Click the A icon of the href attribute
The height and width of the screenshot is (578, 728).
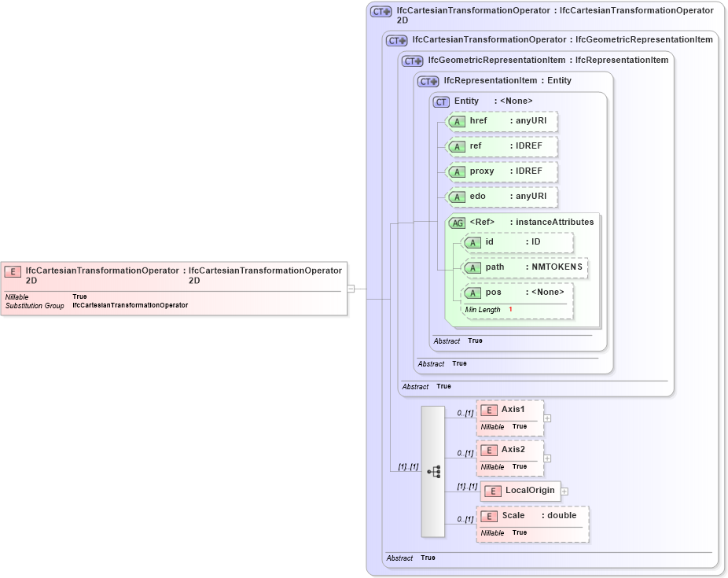458,121
